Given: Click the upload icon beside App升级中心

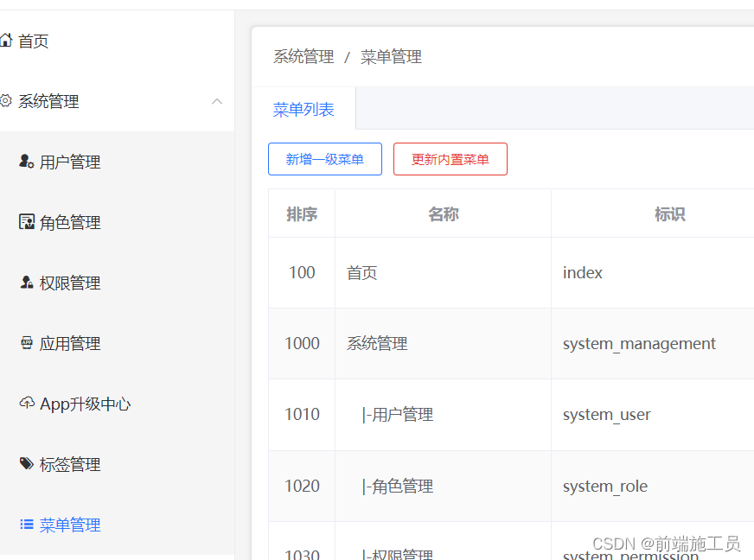Looking at the screenshot, I should tap(26, 404).
